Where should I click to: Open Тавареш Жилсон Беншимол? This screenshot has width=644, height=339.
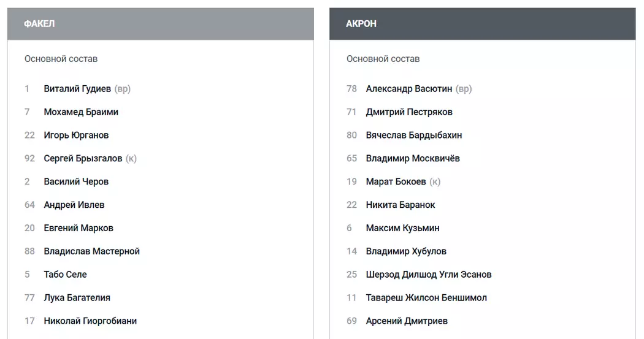(x=426, y=299)
